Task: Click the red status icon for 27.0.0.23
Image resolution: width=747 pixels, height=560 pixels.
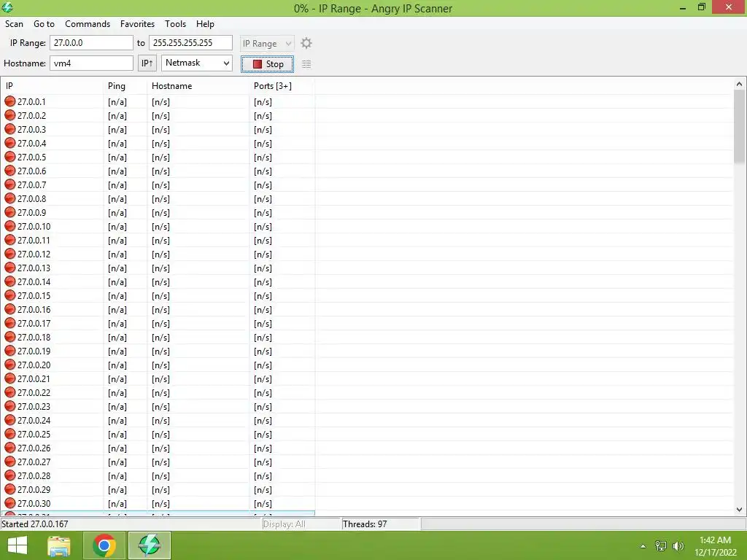Action: click(x=10, y=405)
